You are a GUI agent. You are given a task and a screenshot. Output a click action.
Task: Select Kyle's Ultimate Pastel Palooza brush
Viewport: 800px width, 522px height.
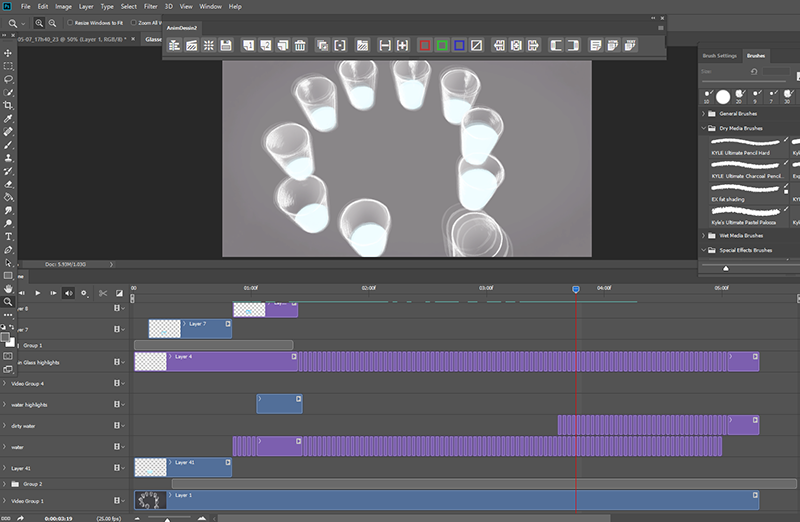pos(745,216)
